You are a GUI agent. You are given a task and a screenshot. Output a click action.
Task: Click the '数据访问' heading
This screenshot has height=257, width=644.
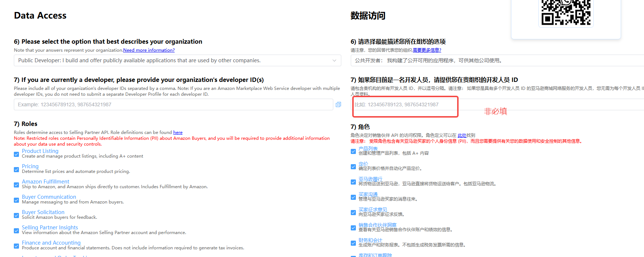pos(368,16)
